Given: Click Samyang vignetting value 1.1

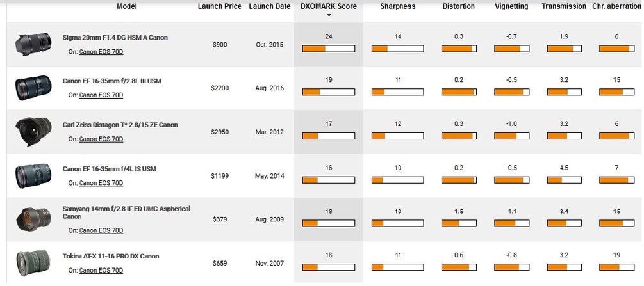Looking at the screenshot, I should 511,211.
